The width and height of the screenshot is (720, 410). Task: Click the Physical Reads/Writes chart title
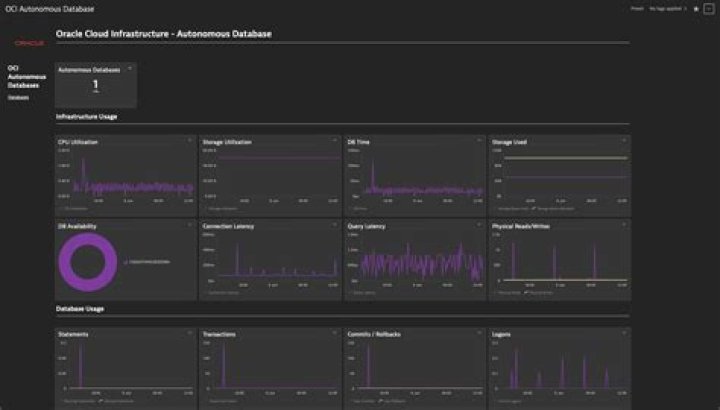coord(521,226)
